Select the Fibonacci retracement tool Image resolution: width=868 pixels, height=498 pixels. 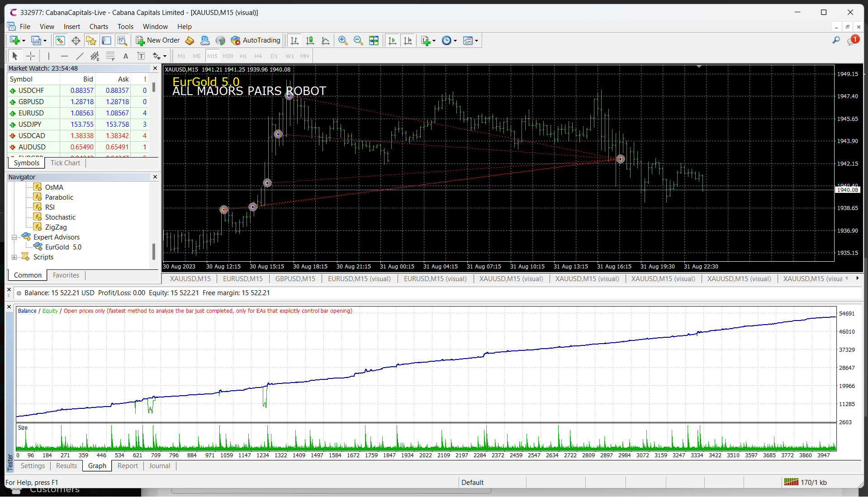click(x=110, y=56)
